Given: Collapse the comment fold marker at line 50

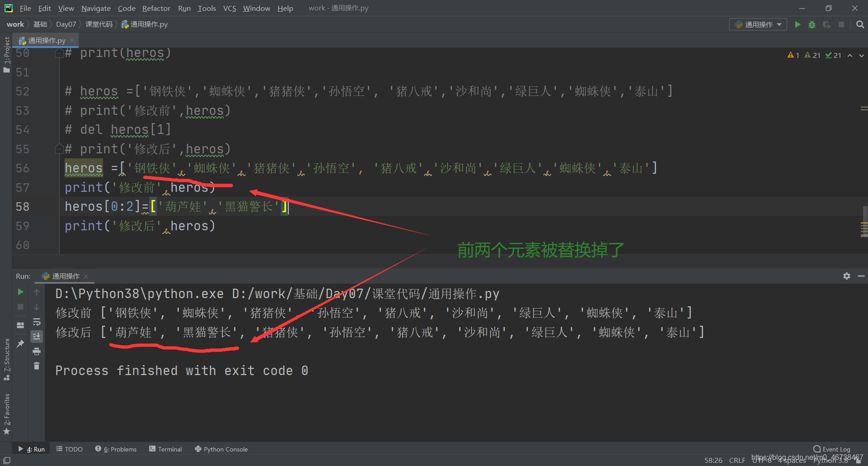Looking at the screenshot, I should pos(59,53).
